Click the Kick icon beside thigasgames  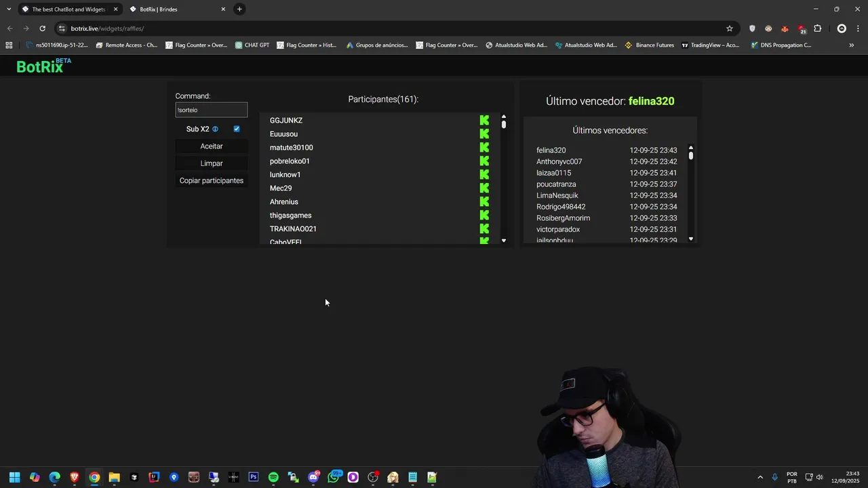click(x=484, y=216)
